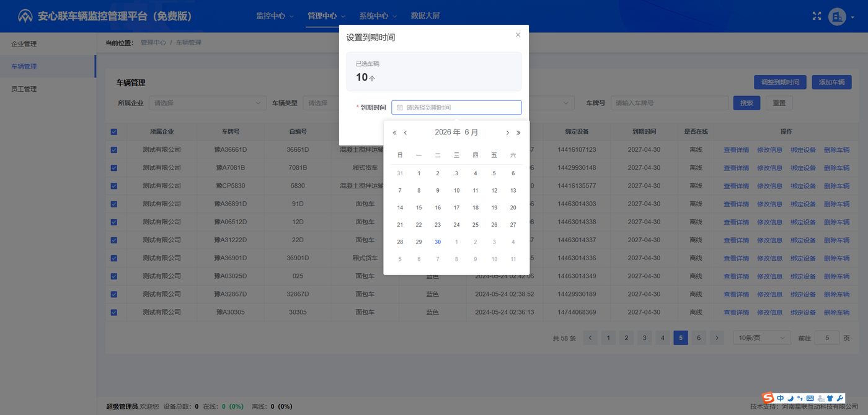Viewport: 868px width, 415px height.
Task: Select June 30 in the calendar
Action: 438,242
